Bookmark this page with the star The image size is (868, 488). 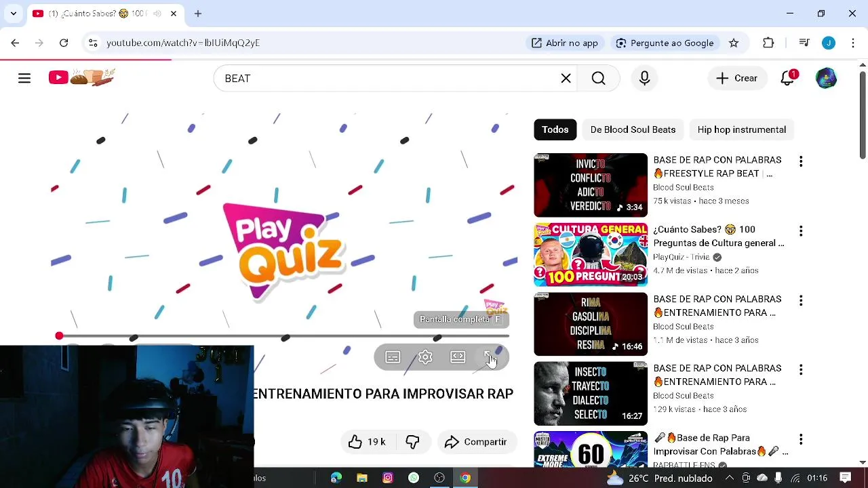pos(734,43)
